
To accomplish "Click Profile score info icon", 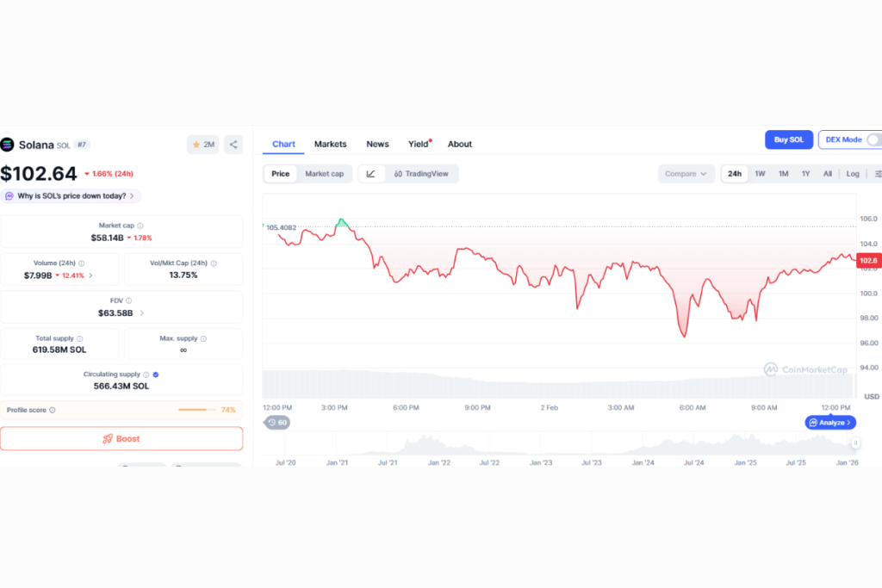I will pyautogui.click(x=53, y=410).
